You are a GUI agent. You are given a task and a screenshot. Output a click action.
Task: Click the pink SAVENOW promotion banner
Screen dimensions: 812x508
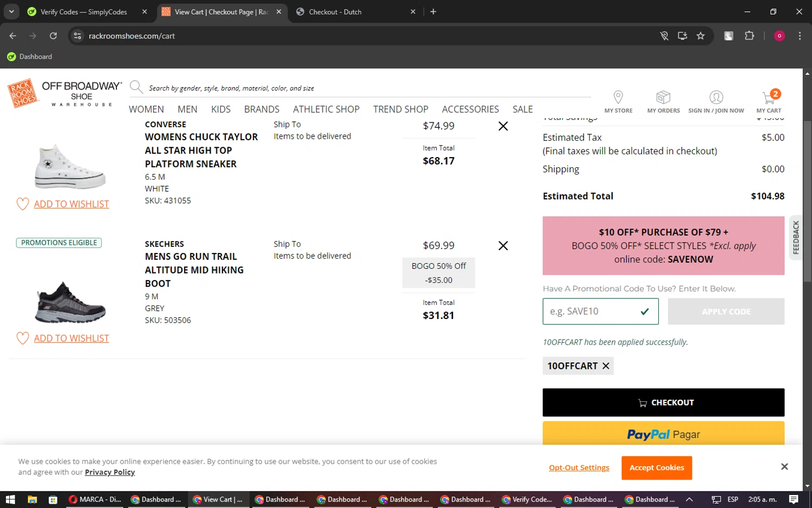point(663,246)
